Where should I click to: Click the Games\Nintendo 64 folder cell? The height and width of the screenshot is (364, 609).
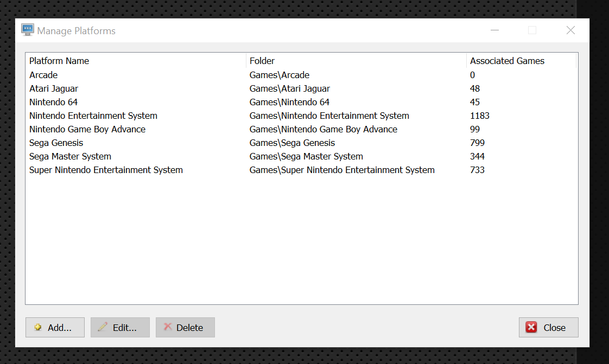pos(289,102)
